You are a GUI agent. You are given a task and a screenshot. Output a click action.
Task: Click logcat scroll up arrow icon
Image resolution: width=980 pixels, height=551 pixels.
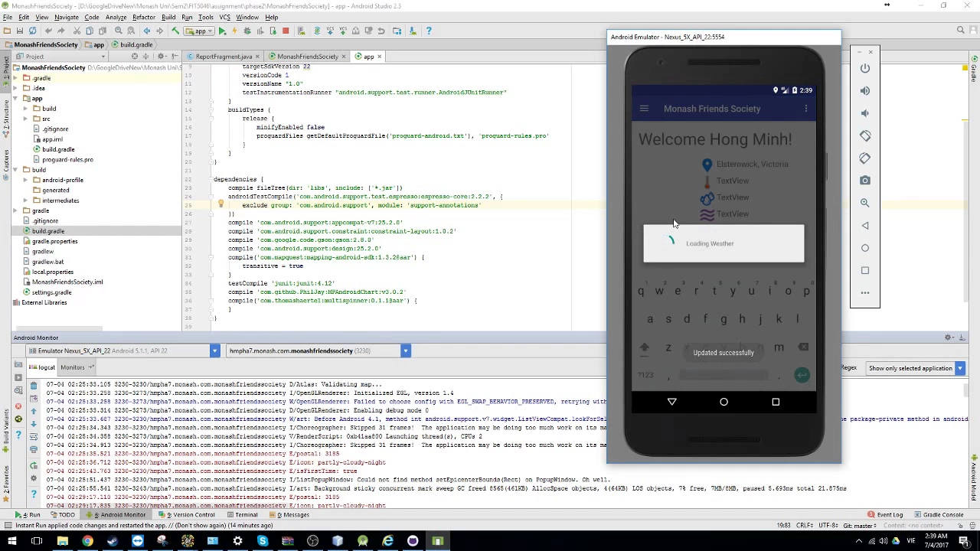click(34, 412)
